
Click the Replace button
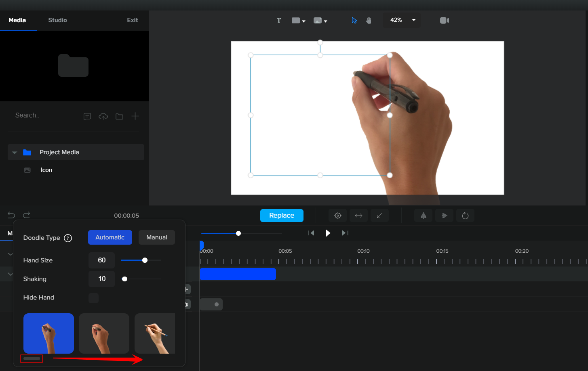[282, 216]
